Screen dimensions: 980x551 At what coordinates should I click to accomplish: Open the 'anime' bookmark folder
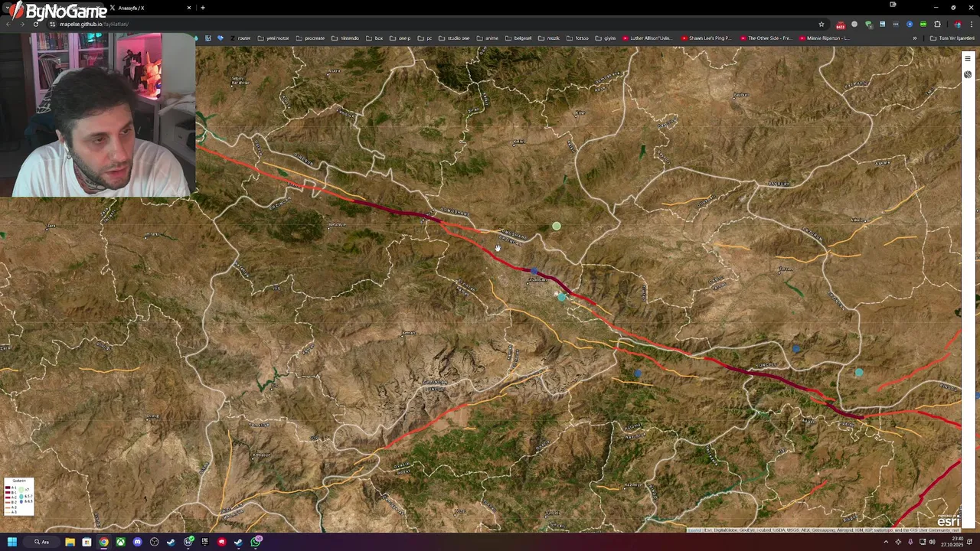(488, 38)
